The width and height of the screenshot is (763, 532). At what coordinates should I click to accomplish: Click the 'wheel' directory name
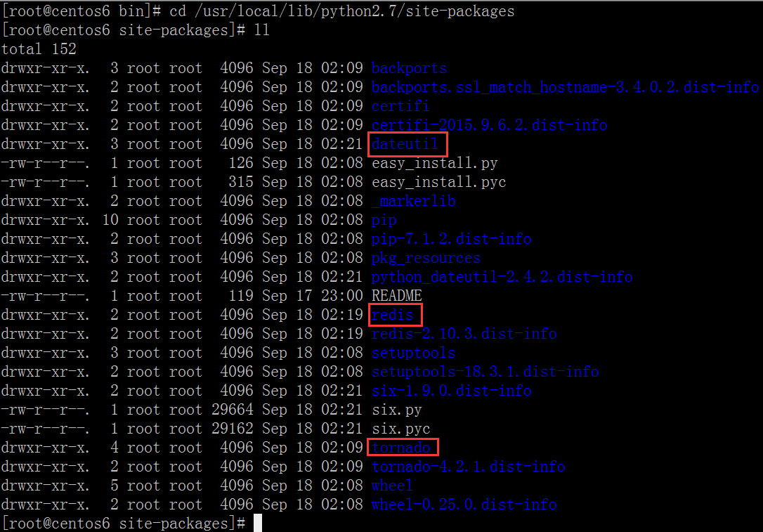392,486
